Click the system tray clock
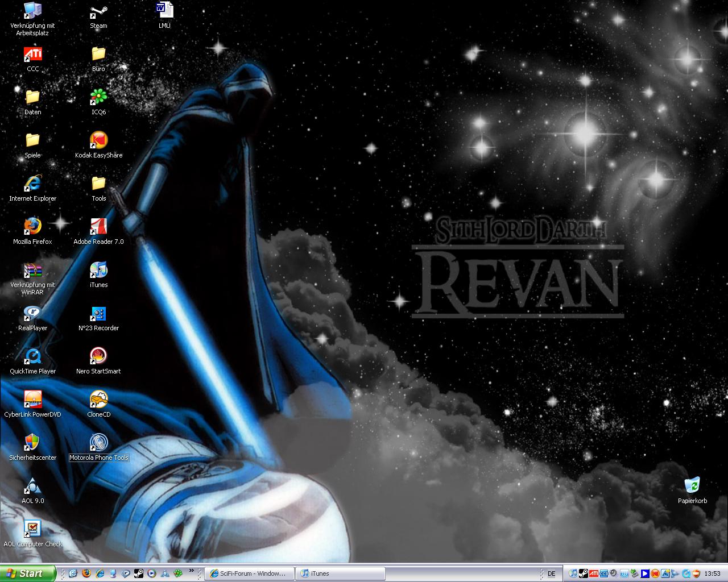 click(x=712, y=574)
